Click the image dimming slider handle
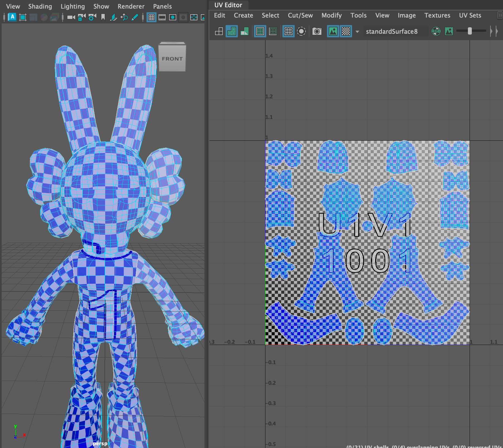The height and width of the screenshot is (448, 503). (470, 31)
